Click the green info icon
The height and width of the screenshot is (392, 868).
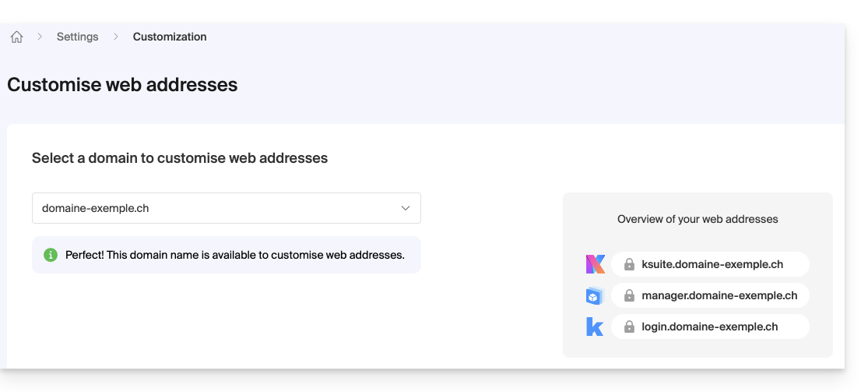click(51, 255)
